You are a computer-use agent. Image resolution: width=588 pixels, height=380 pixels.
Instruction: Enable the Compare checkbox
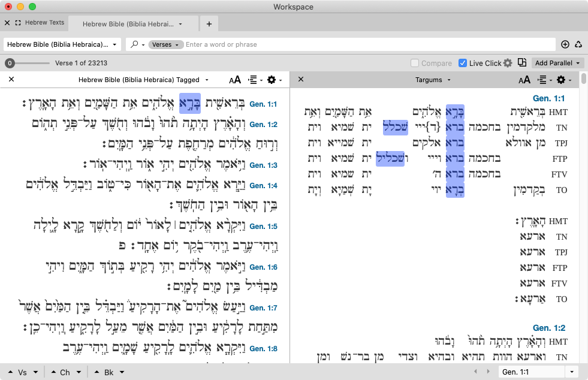pos(415,63)
